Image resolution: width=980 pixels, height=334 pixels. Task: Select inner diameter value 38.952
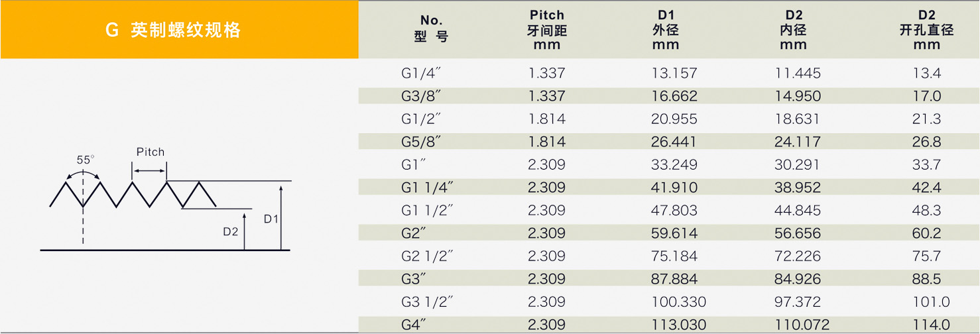[798, 188]
